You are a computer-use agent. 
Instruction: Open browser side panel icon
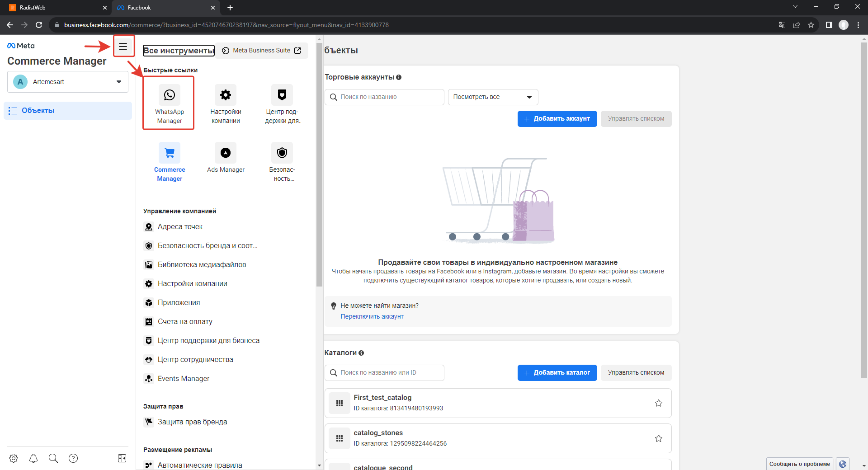click(829, 25)
